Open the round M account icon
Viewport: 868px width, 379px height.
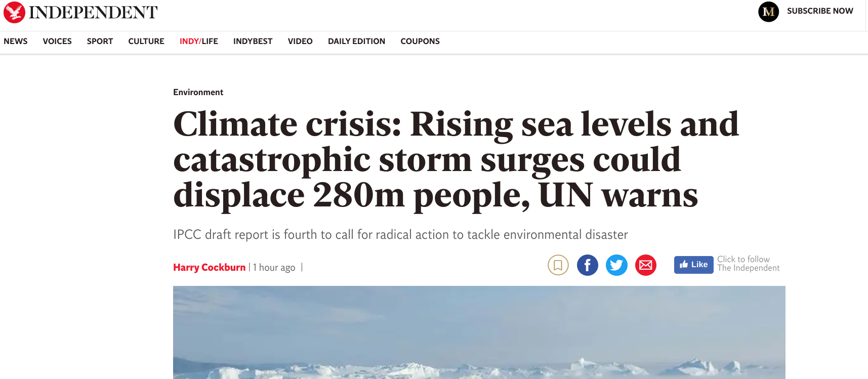pyautogui.click(x=768, y=12)
